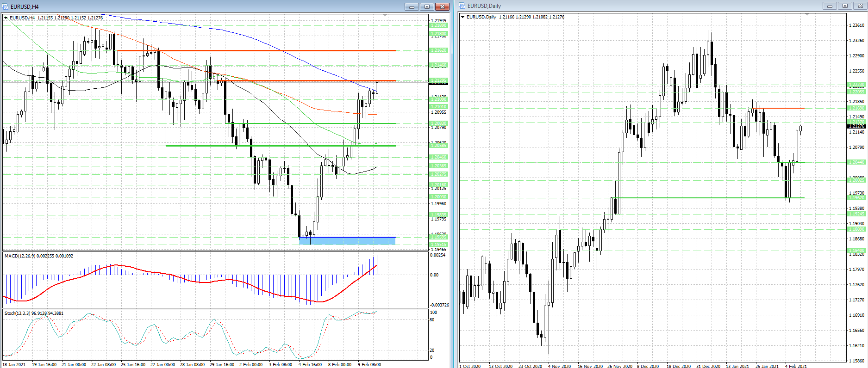Image resolution: width=868 pixels, height=368 pixels.
Task: Maximize the EURUSD,Daily chart window
Action: pos(845,6)
